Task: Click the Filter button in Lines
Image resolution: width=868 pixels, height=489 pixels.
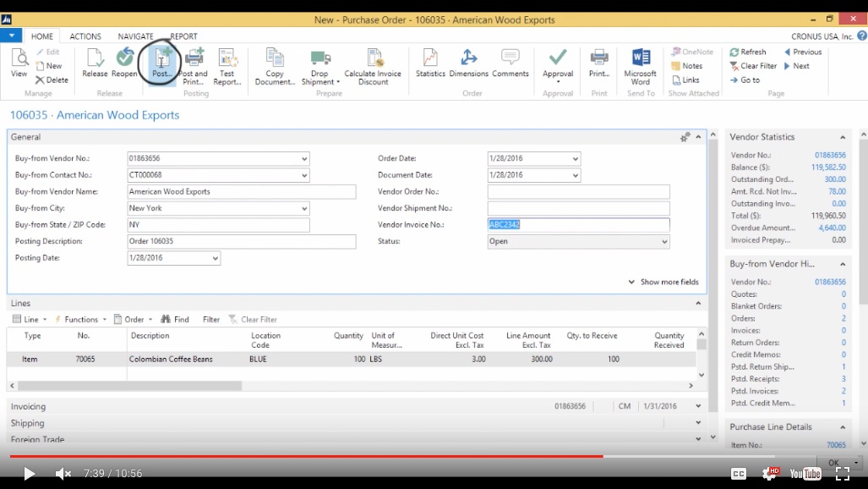Action: click(211, 319)
